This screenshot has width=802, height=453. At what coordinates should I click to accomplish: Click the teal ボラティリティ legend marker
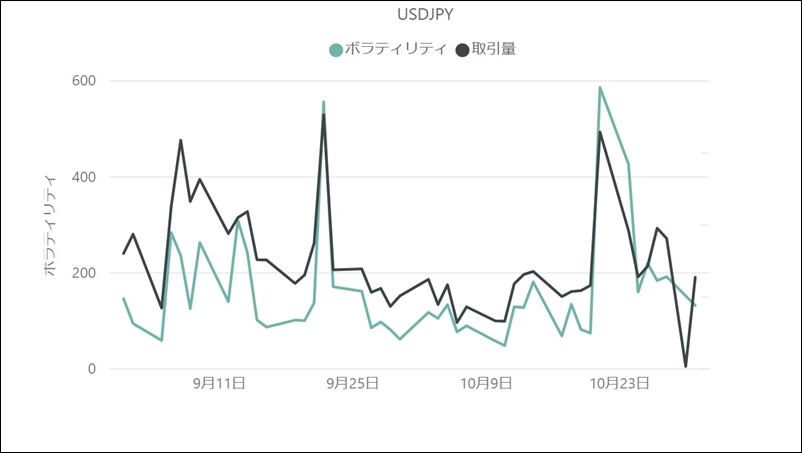[x=336, y=50]
